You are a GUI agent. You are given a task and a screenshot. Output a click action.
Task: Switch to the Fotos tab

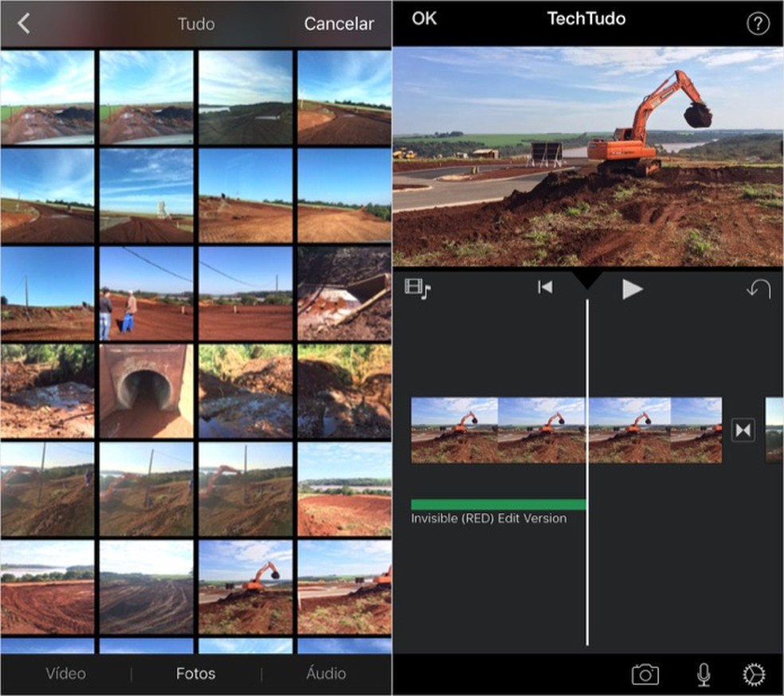(195, 674)
